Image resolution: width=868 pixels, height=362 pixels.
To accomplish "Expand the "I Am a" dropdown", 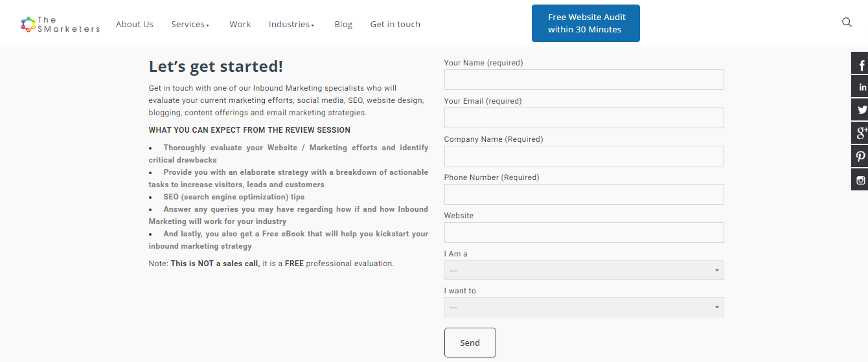I will pyautogui.click(x=584, y=270).
